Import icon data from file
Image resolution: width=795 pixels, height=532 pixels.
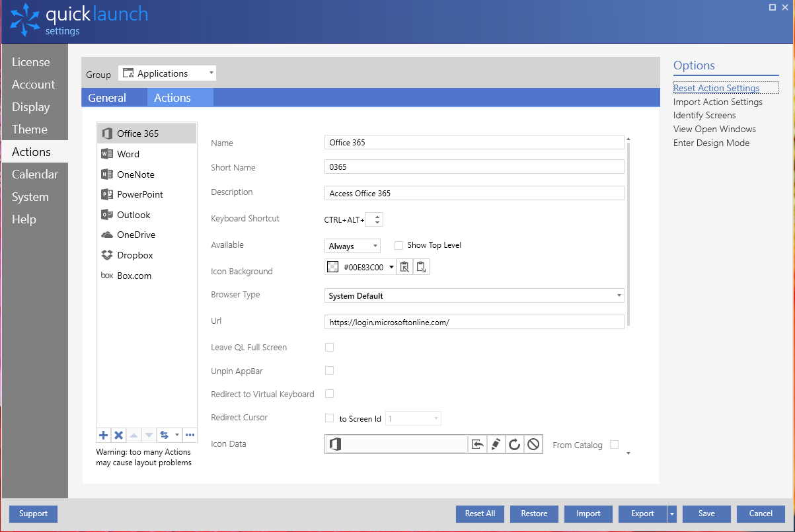tap(477, 444)
